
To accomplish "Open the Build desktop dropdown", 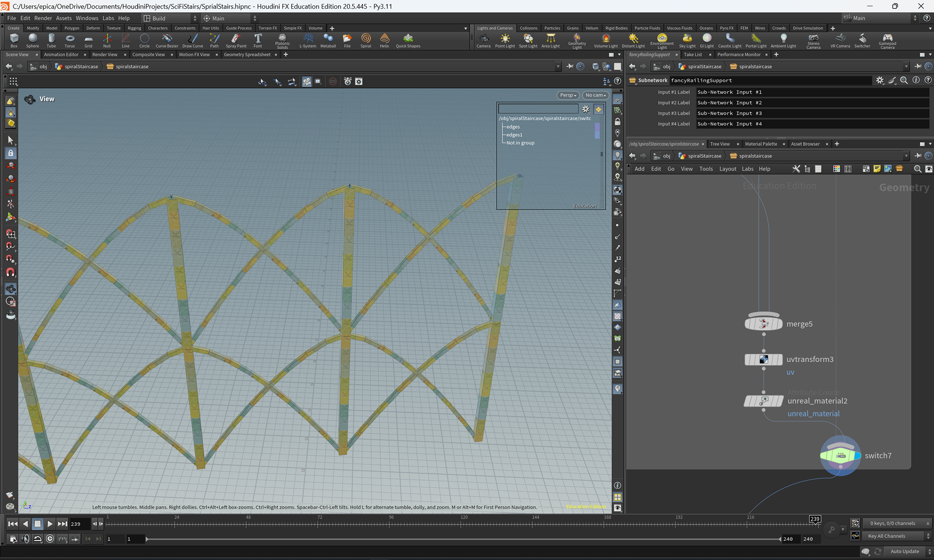I will (170, 18).
